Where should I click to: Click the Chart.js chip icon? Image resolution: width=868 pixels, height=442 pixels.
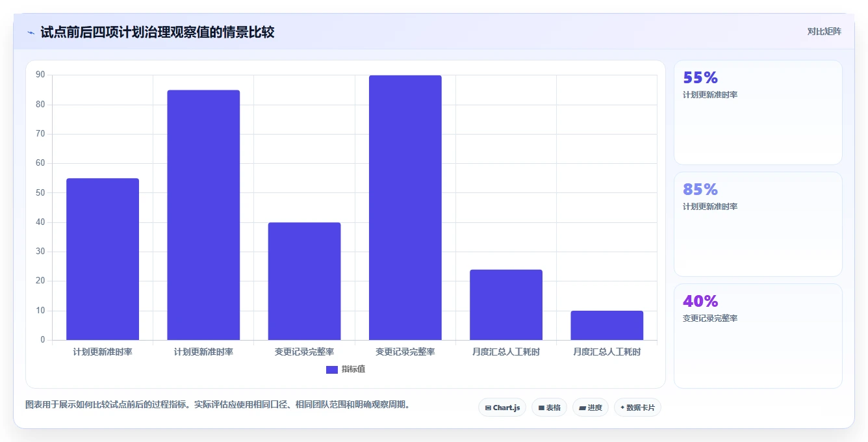coord(488,408)
